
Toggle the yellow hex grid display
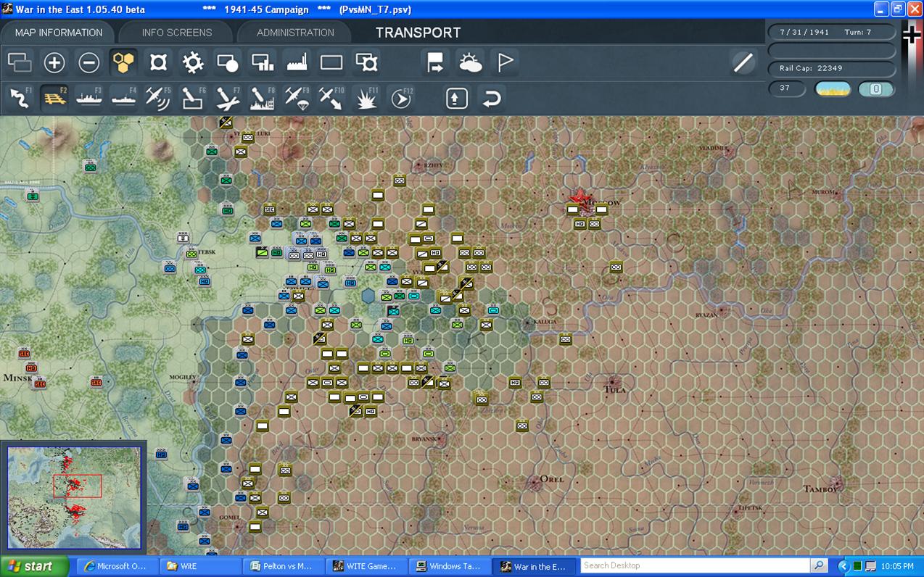tap(124, 63)
